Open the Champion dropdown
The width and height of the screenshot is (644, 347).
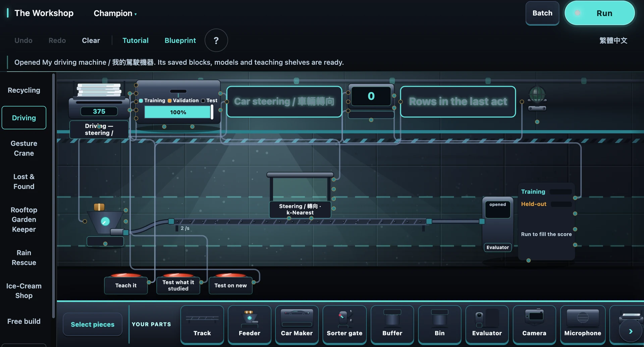[x=115, y=13]
